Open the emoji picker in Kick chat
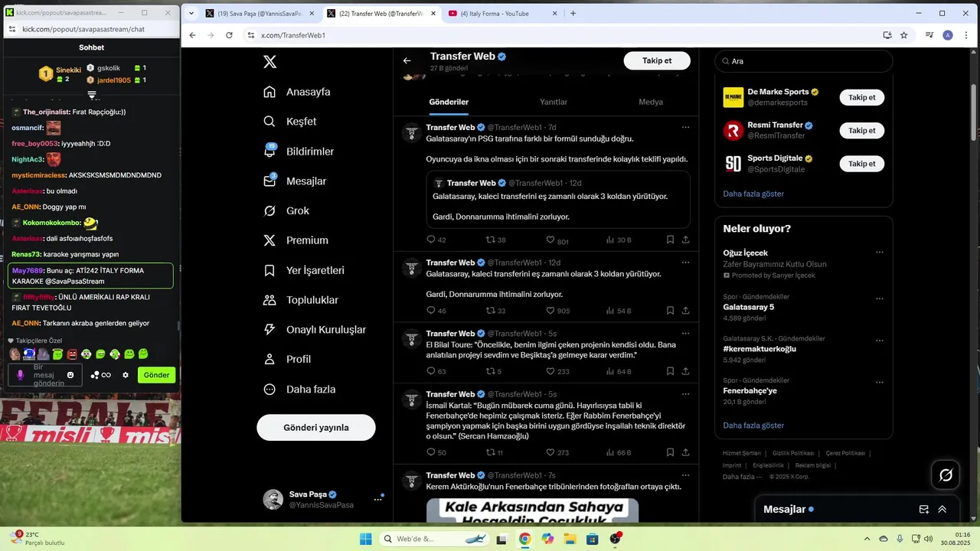 coord(70,375)
